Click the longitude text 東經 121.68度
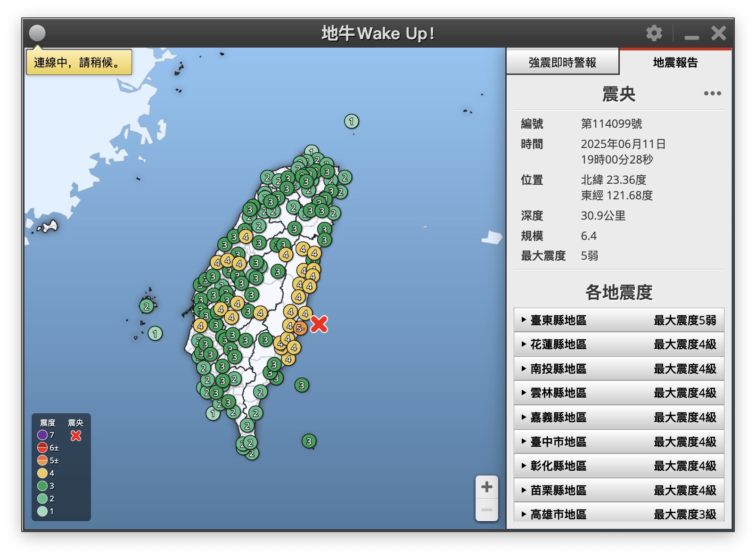756x557 pixels. tap(617, 195)
